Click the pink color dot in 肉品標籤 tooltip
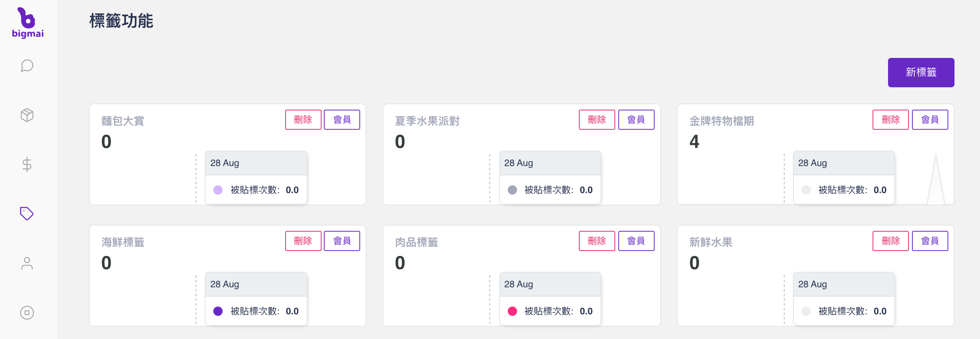Screen dimensions: 980x339 coord(512,311)
